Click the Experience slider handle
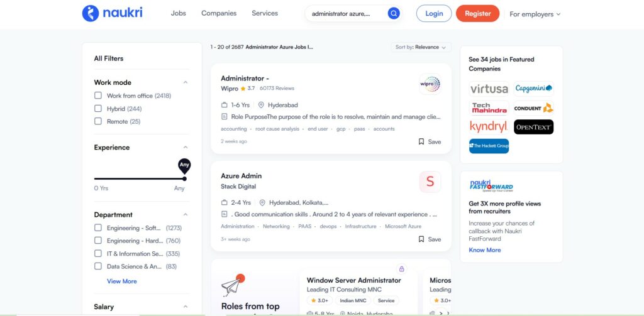This screenshot has height=316, width=644. 184,178
